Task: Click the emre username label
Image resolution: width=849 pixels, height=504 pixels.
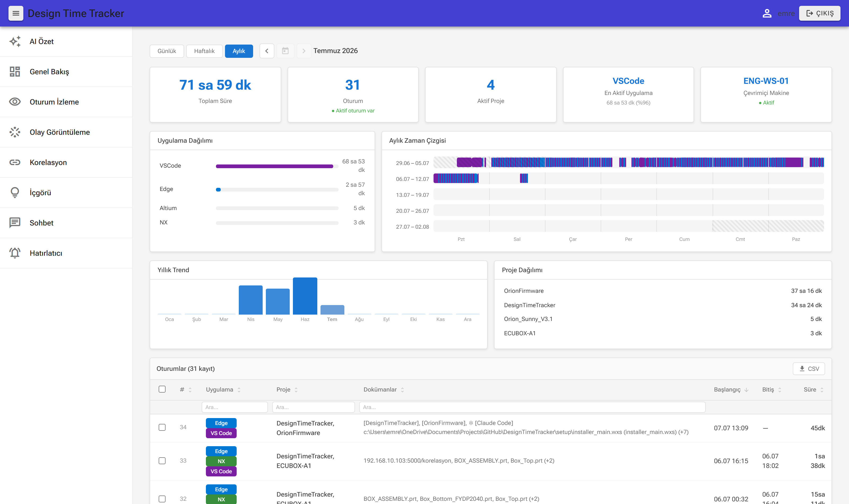Action: tap(786, 13)
